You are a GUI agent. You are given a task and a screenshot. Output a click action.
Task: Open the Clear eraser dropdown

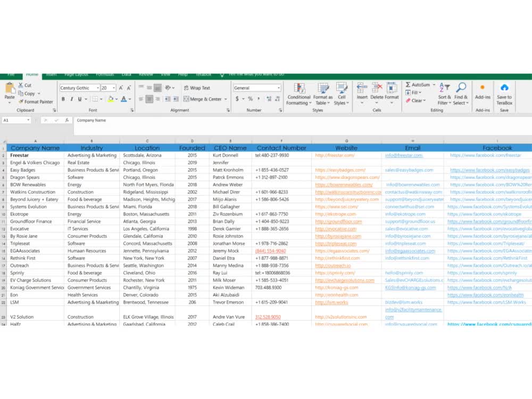415,101
